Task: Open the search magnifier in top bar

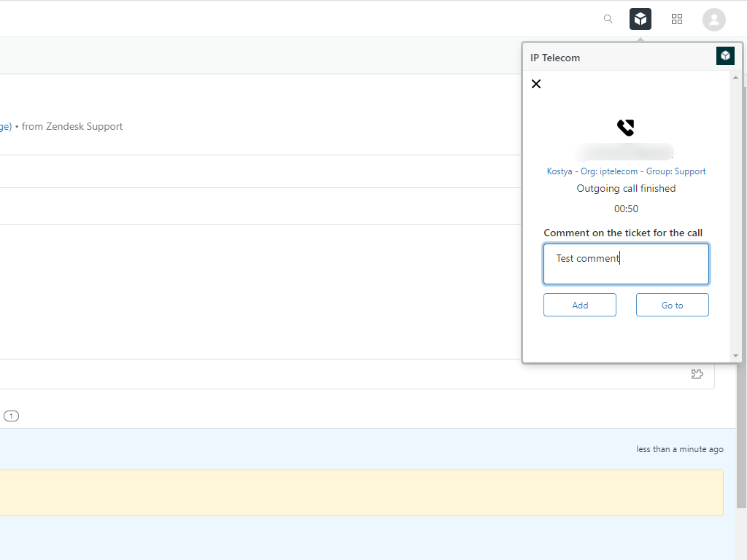Action: (x=608, y=19)
